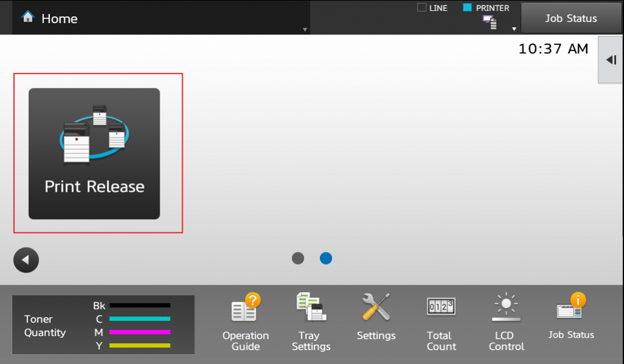624x364 pixels.
Task: Open the Print Release tile
Action: point(94,153)
